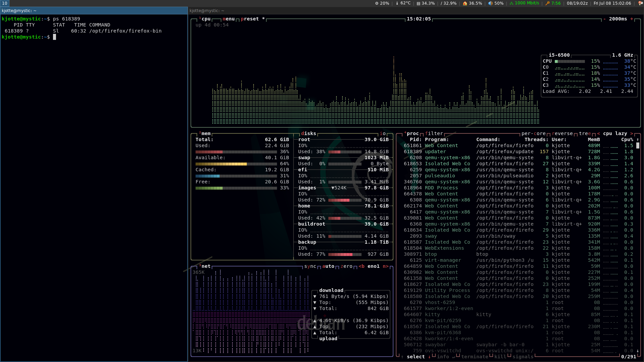Cycle the preset via the preset selector

coord(250,19)
